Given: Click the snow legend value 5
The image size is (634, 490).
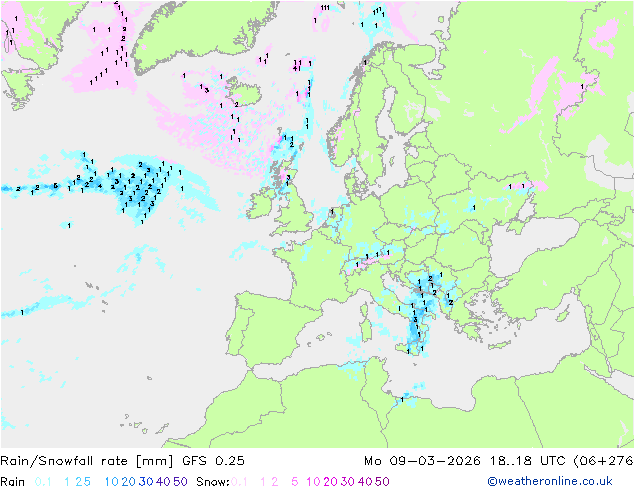Looking at the screenshot, I should [295, 482].
